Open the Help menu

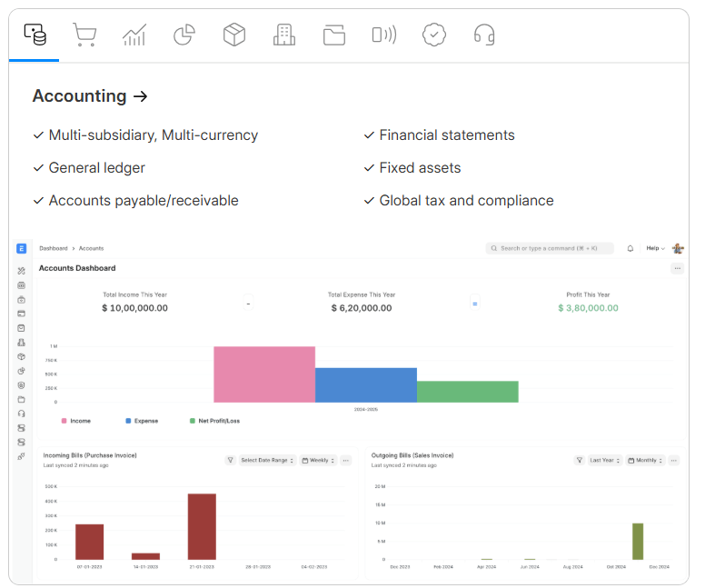pos(655,248)
